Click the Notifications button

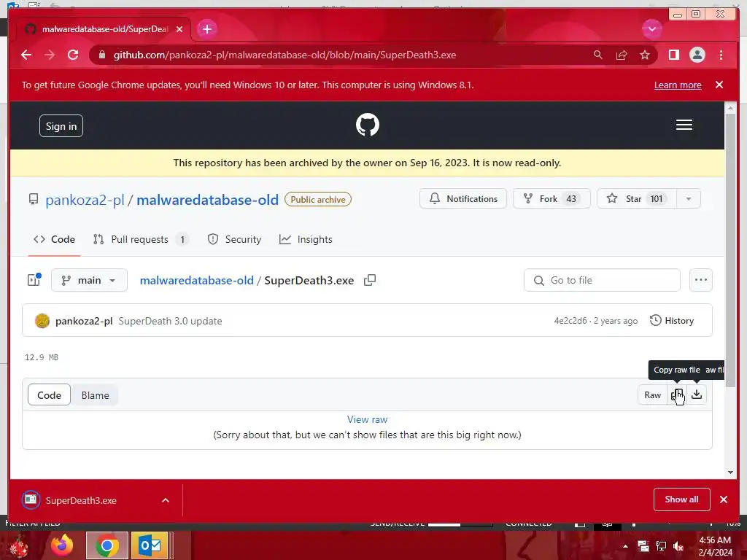pos(462,198)
